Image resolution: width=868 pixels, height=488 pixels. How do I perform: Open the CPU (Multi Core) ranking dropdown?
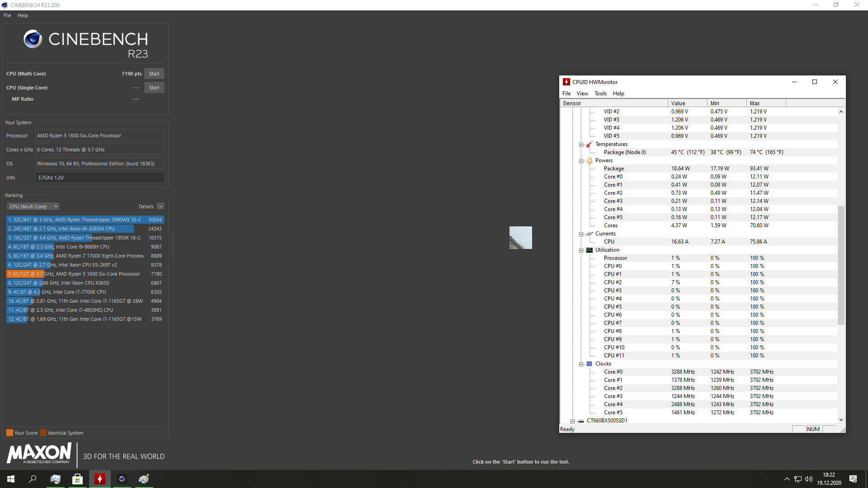click(x=33, y=206)
